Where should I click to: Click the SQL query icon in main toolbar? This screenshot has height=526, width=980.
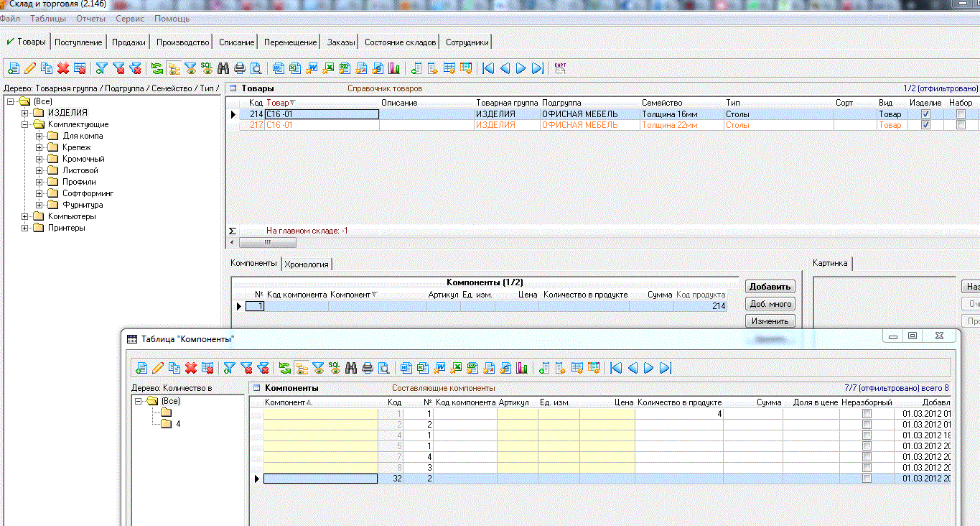click(207, 68)
